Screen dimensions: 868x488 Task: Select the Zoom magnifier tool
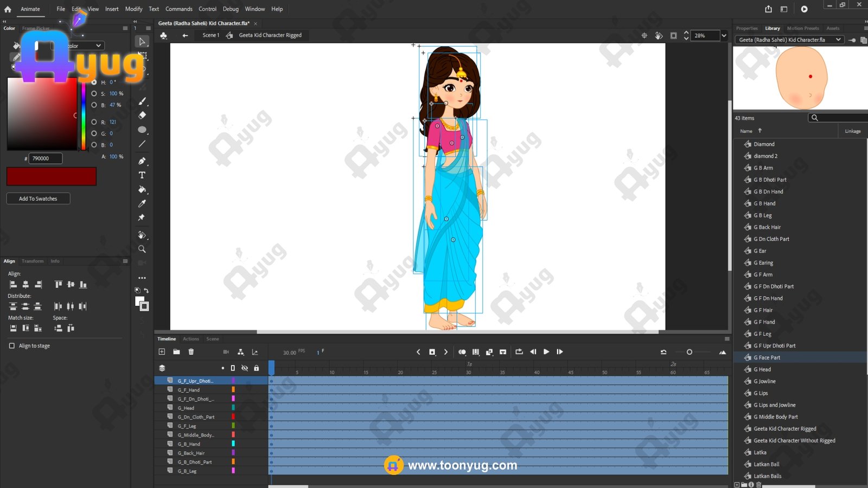point(142,249)
